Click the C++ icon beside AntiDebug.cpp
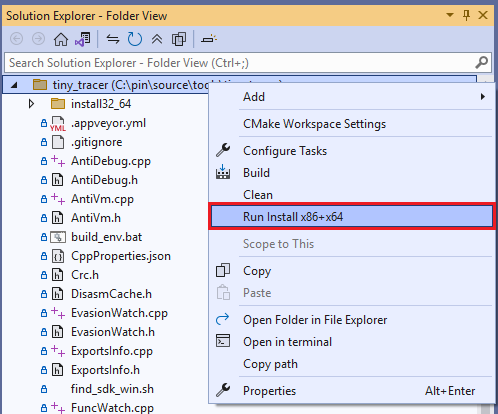The image size is (498, 414). pos(58,161)
